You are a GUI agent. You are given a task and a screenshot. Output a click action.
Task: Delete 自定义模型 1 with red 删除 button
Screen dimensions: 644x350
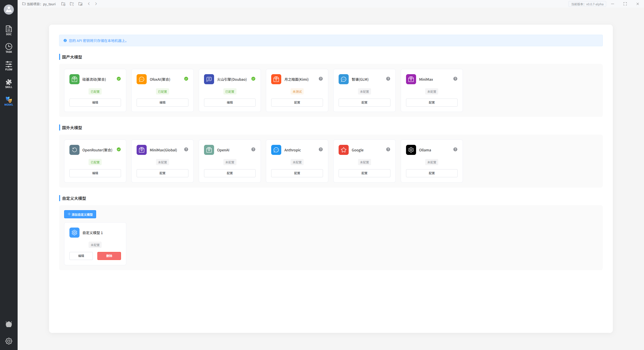click(x=109, y=256)
